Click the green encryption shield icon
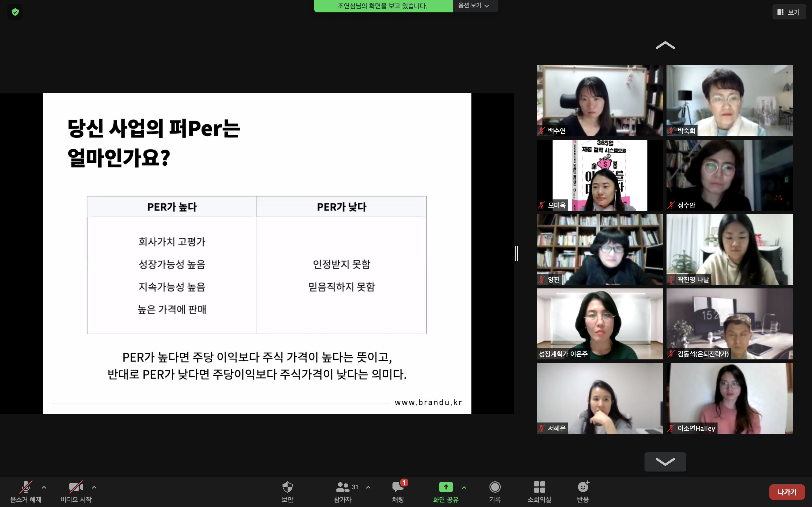 point(15,12)
